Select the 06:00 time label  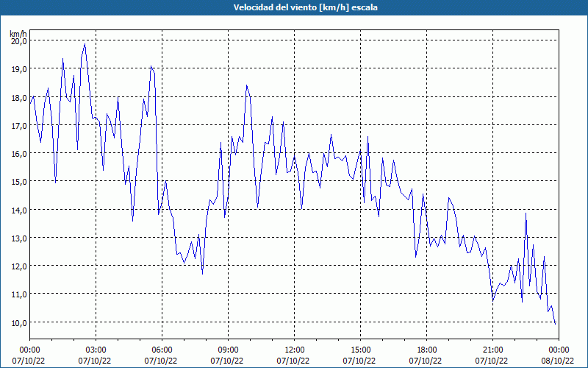click(162, 350)
